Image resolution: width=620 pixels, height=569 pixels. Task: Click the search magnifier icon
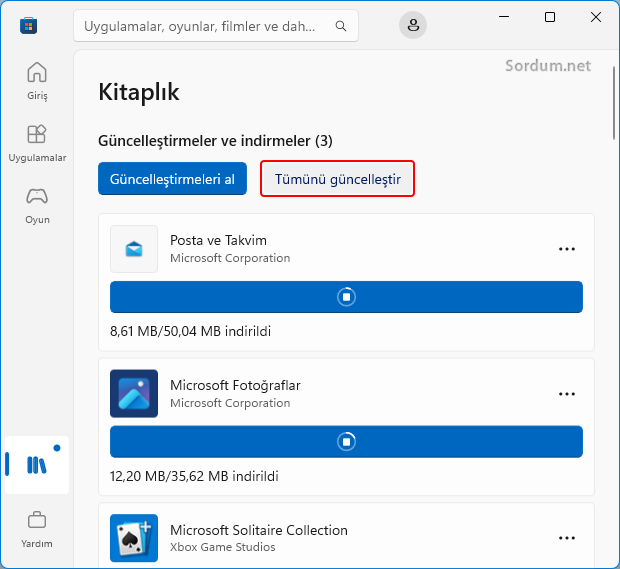(x=341, y=26)
